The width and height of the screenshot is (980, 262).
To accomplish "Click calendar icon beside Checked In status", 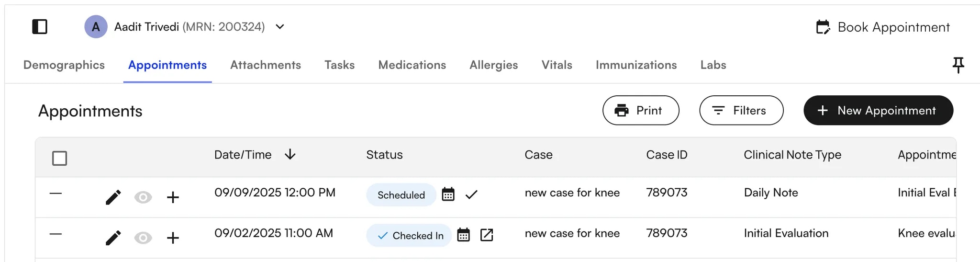I will (x=463, y=235).
